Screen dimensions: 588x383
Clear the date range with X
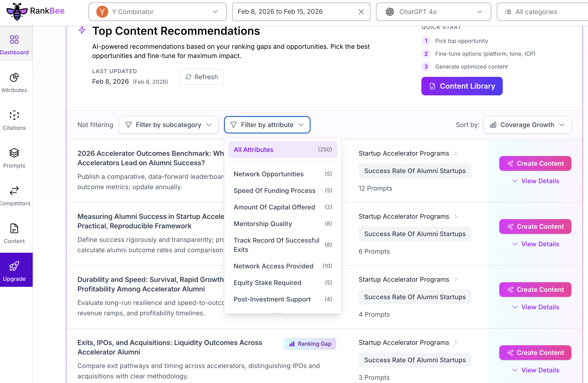361,12
